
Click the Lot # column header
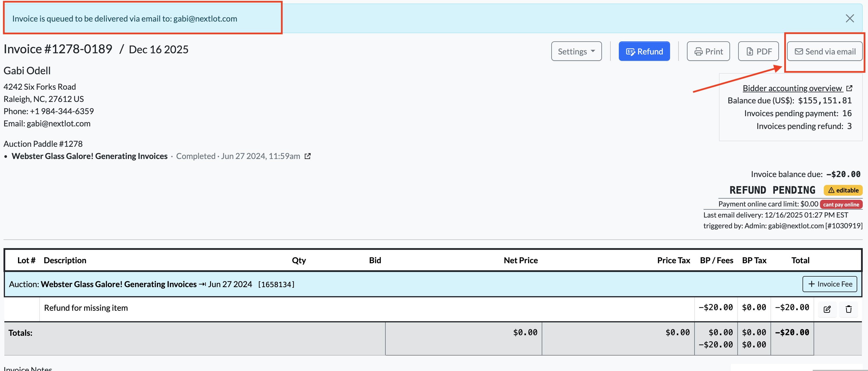pos(26,260)
